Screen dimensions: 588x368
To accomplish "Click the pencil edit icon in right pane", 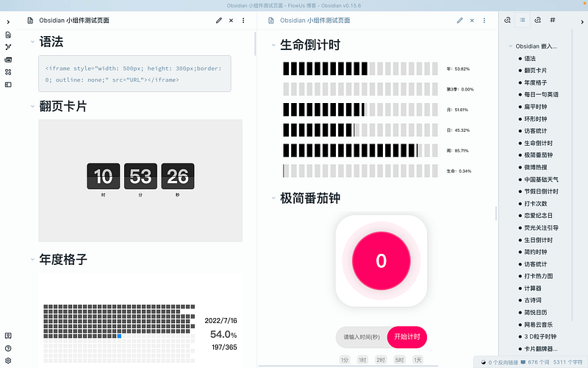I will pos(460,21).
